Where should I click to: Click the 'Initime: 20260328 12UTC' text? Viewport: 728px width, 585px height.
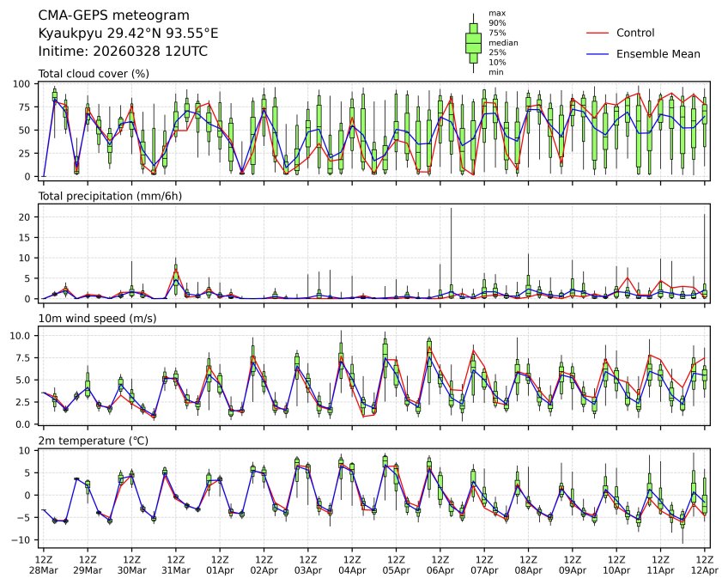[x=123, y=52]
